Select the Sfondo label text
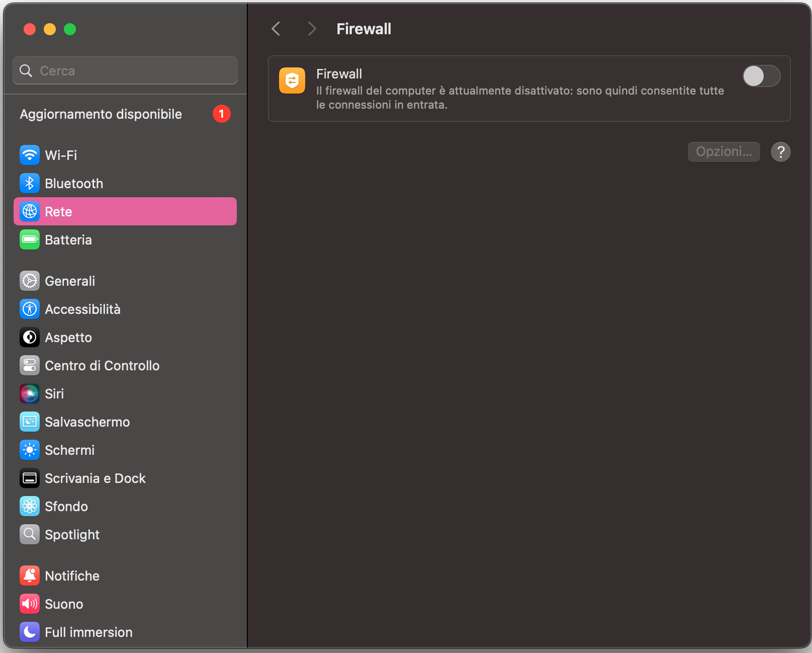Screen dimensions: 812x653 tap(66, 506)
